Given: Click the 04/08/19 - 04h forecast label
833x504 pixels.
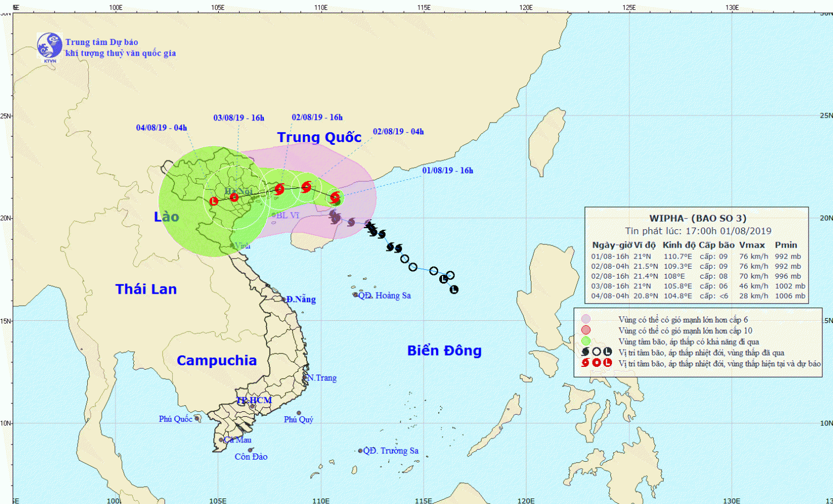Looking at the screenshot, I should click(x=162, y=128).
